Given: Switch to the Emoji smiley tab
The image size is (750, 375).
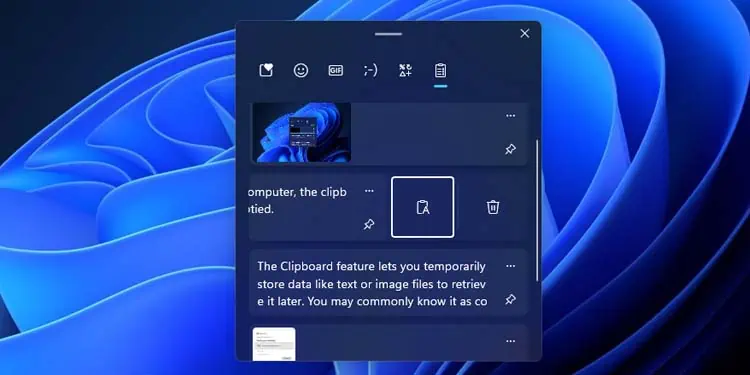Looking at the screenshot, I should click(x=301, y=70).
